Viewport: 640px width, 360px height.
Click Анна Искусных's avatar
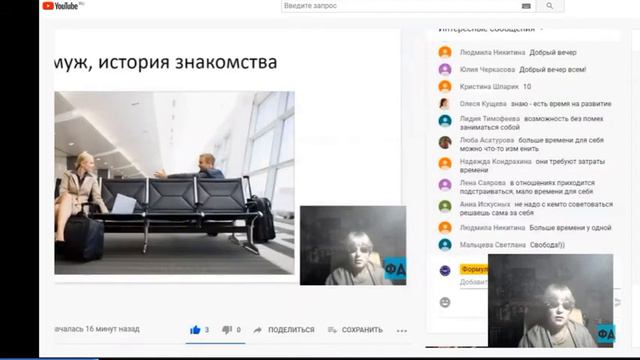445,206
